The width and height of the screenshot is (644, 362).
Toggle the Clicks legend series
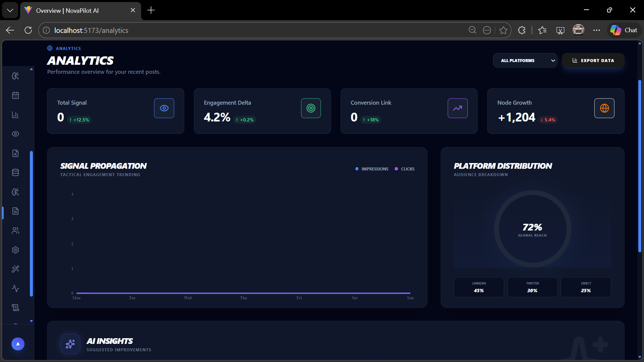(x=404, y=169)
